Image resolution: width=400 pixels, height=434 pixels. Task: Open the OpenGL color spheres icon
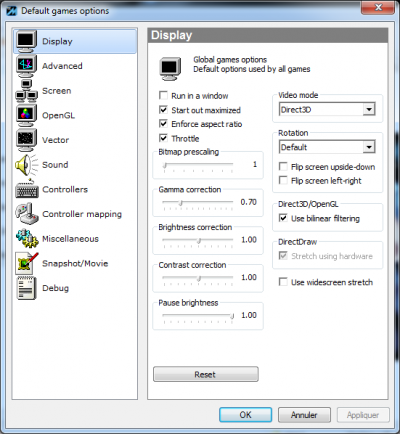[26, 115]
